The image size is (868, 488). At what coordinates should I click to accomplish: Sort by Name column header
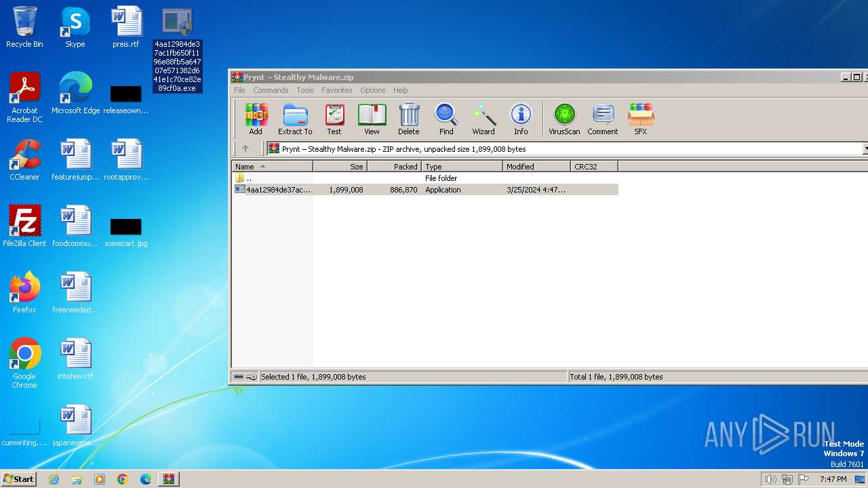click(272, 166)
